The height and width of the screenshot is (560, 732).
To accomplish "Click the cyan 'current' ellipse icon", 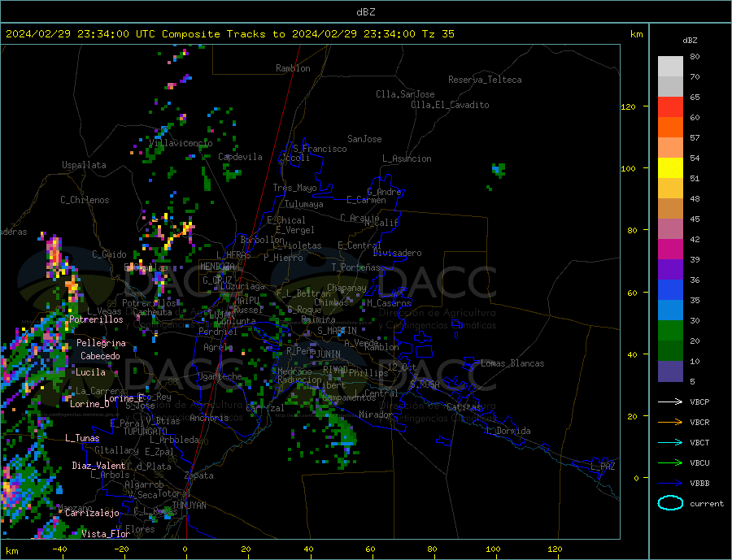I will [x=670, y=503].
